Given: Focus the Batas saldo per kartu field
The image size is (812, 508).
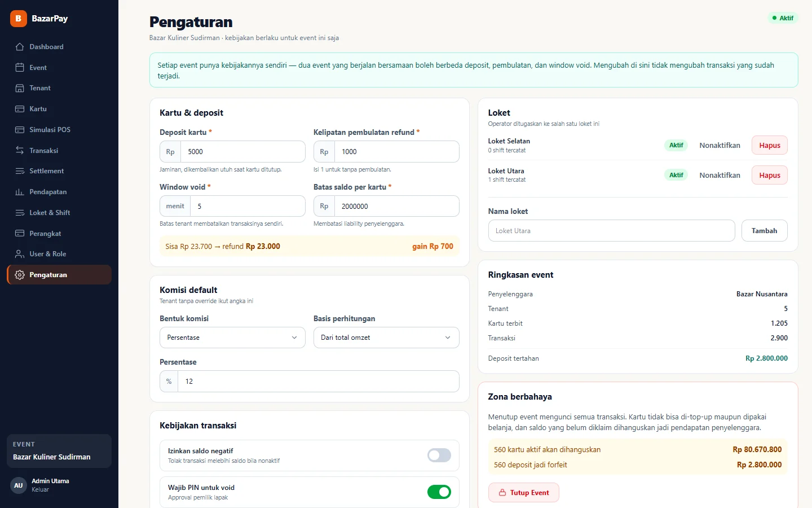Looking at the screenshot, I should click(x=396, y=207).
